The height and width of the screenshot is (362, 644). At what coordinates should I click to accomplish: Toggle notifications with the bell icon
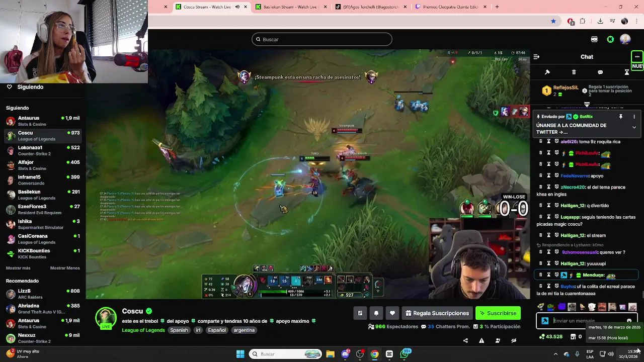376,313
